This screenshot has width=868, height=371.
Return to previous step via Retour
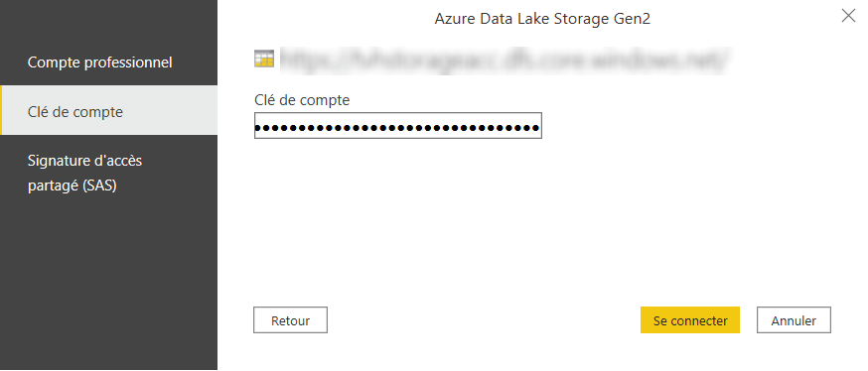(291, 320)
